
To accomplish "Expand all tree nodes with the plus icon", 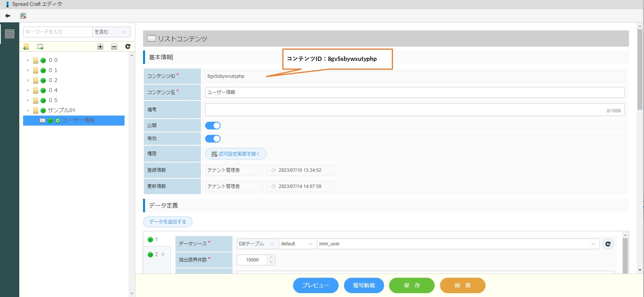I will click(100, 47).
